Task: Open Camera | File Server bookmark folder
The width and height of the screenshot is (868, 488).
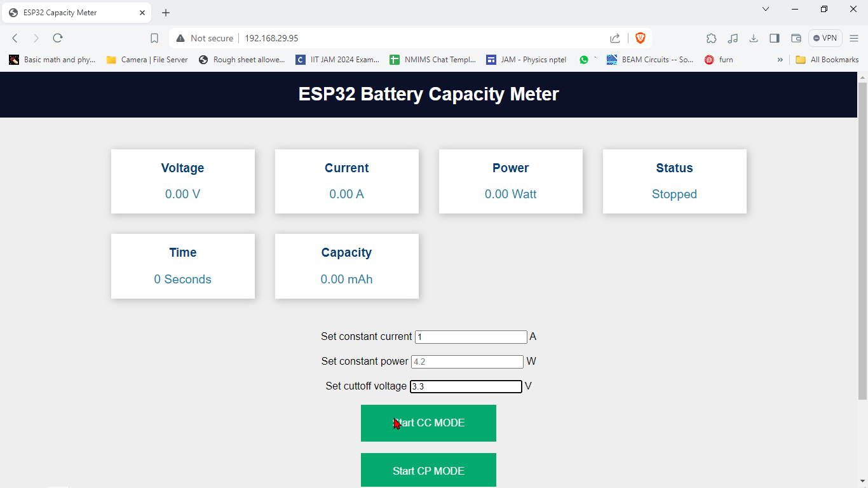Action: [x=147, y=60]
